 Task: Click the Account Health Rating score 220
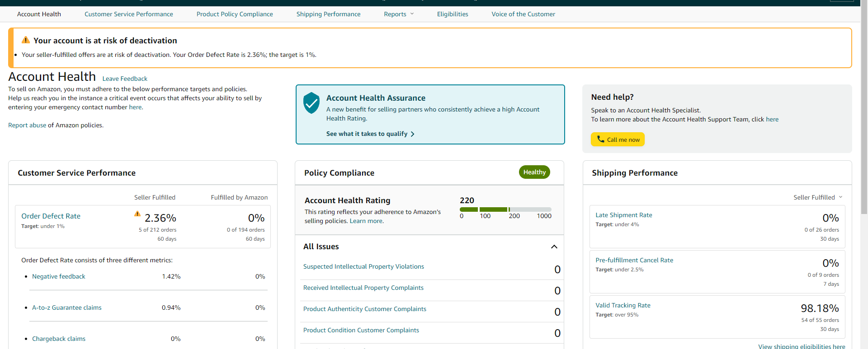coord(467,200)
